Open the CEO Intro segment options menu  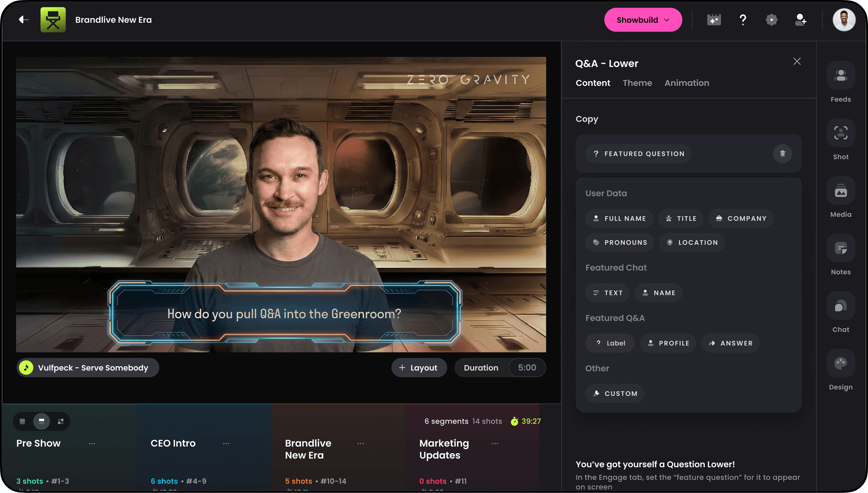point(226,443)
